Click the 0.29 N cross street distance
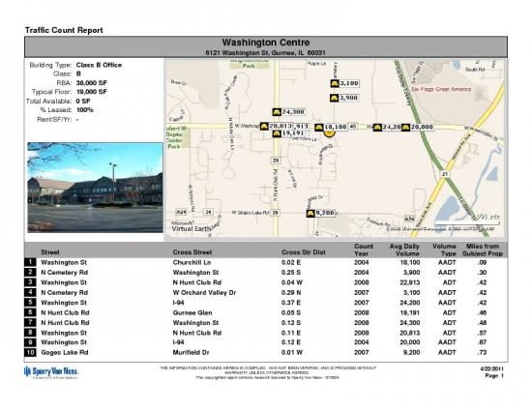Viewport: 532px width, 411px height. click(291, 293)
